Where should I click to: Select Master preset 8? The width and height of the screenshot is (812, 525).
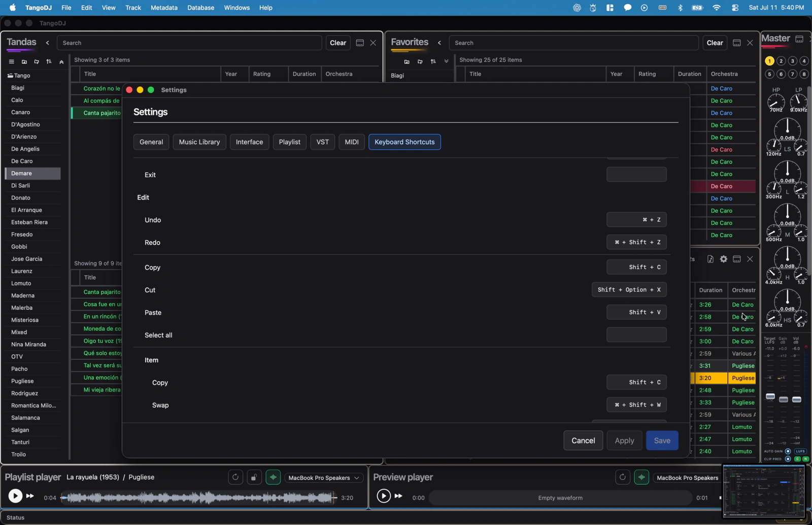(804, 74)
